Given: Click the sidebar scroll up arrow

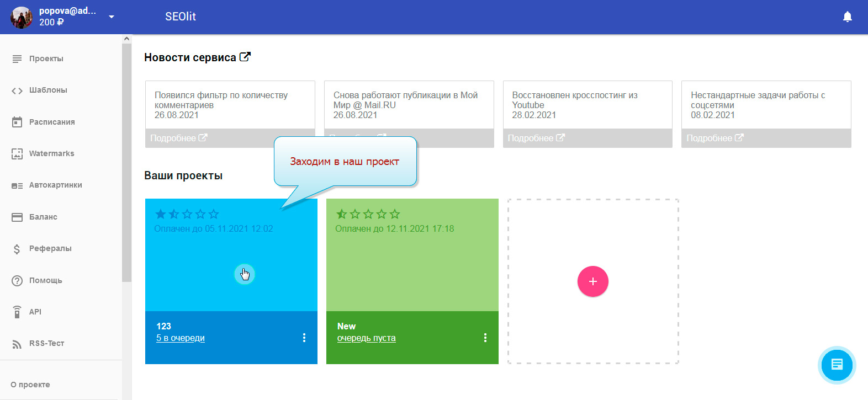Looking at the screenshot, I should coord(126,39).
